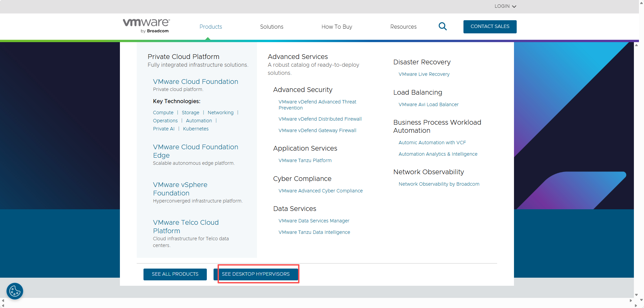644x308 pixels.
Task: Click See Desktop Hypervisors button
Action: (x=256, y=274)
